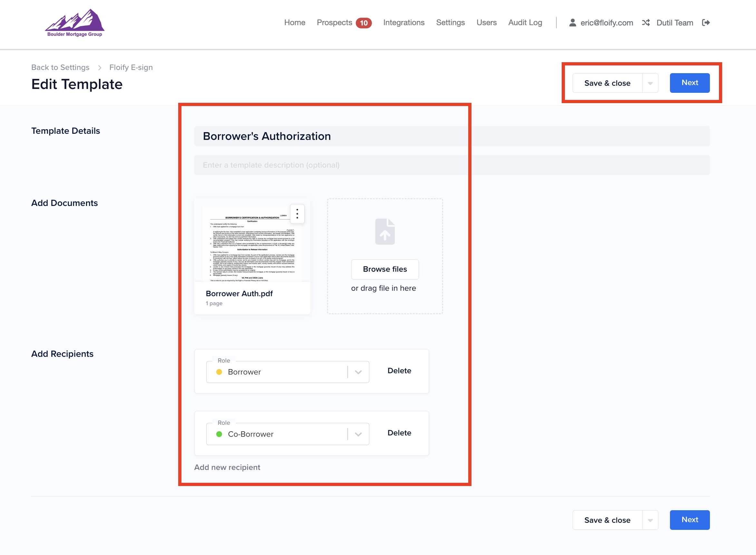The image size is (756, 555).
Task: Open the bottom Save & close dropdown arrow
Action: 650,520
